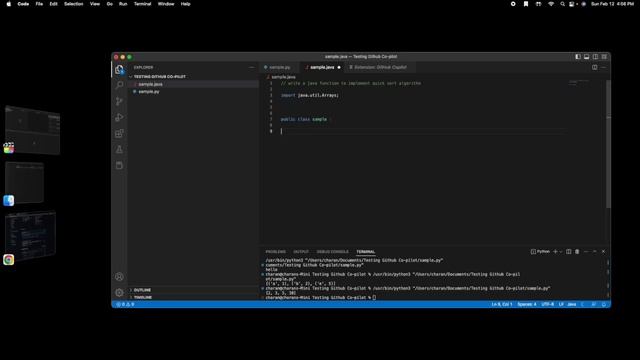The image size is (640, 360).
Task: Switch to the Output panel tab
Action: tap(301, 252)
